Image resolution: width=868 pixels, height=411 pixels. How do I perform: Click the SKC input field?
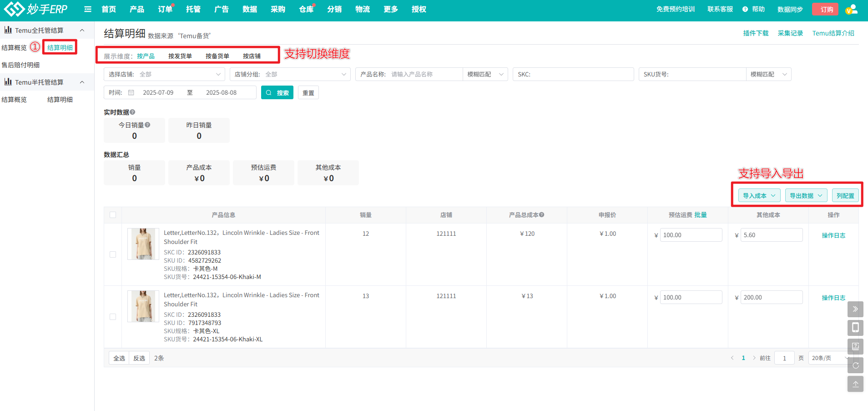click(573, 74)
